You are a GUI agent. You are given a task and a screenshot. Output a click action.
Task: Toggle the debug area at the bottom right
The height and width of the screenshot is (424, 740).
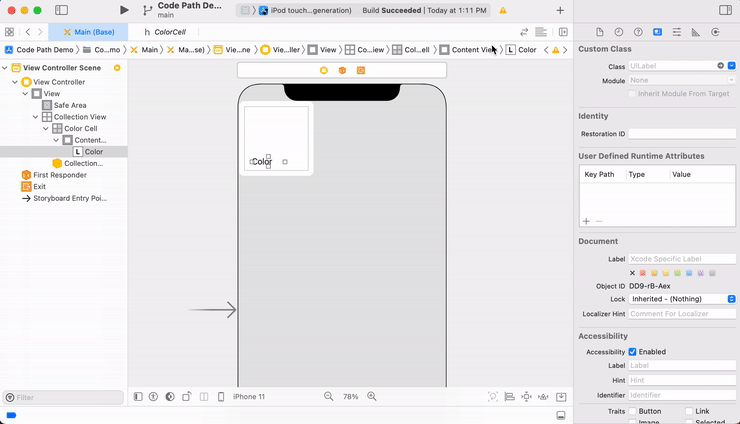tap(561, 415)
